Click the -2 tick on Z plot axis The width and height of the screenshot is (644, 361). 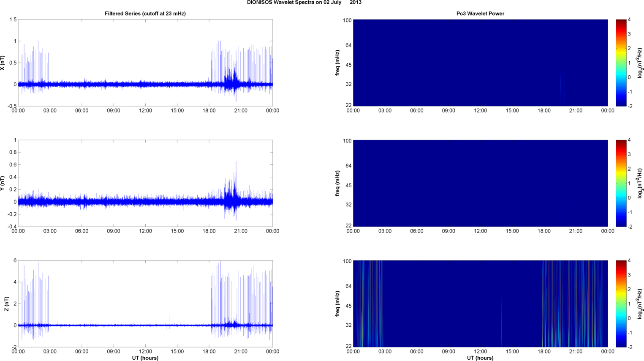tap(14, 347)
